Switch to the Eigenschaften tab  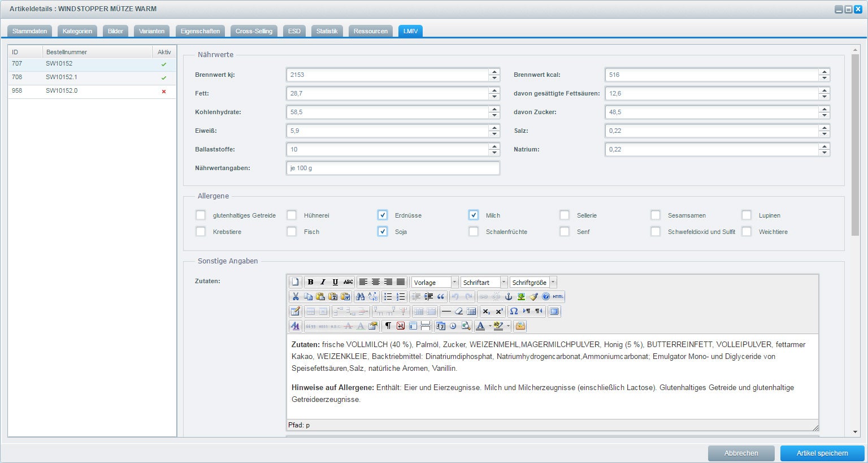[x=200, y=31]
